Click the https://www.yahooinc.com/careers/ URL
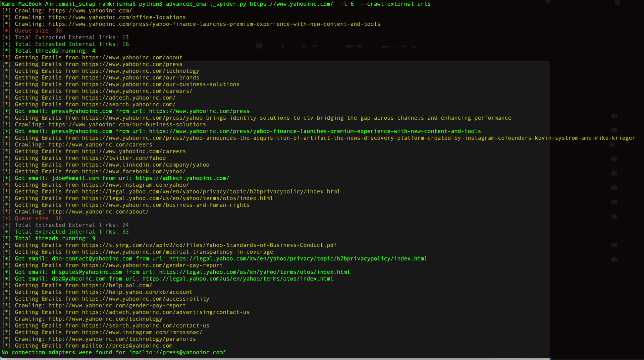Image resolution: width=644 pixels, height=360 pixels. coord(137,91)
